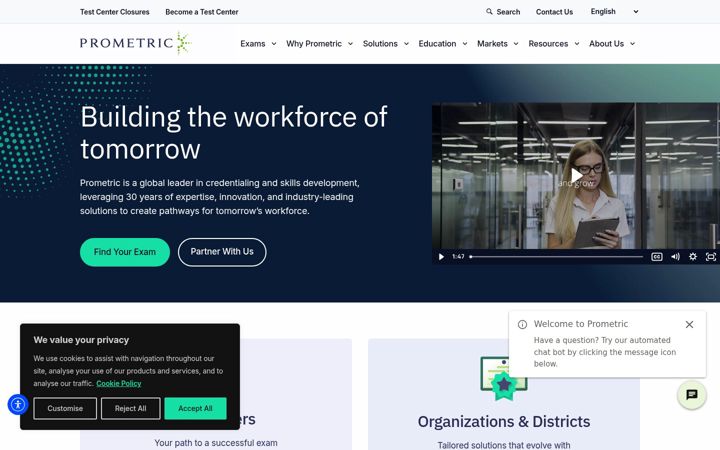Image resolution: width=720 pixels, height=450 pixels.
Task: Expand the Exams menu chevron
Action: click(x=274, y=44)
